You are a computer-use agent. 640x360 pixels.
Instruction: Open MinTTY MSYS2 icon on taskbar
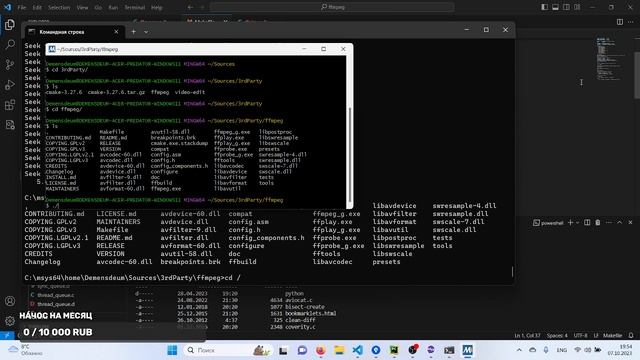click(467, 350)
